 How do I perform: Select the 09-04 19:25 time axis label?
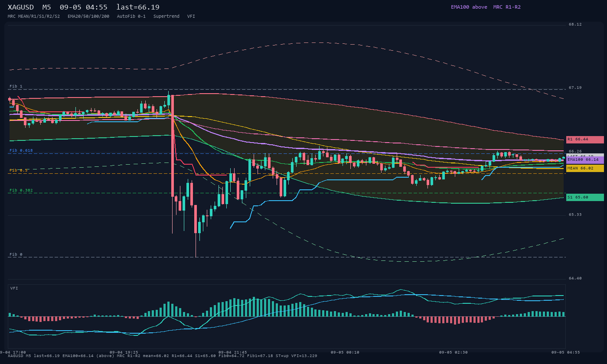pyautogui.click(x=124, y=352)
